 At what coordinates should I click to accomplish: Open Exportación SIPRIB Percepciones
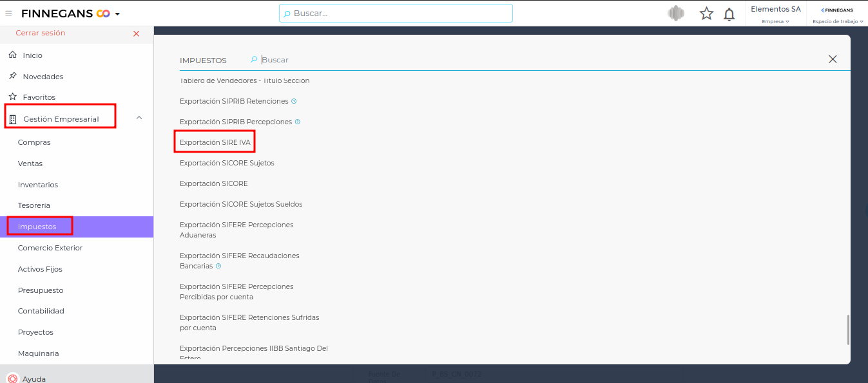(236, 122)
